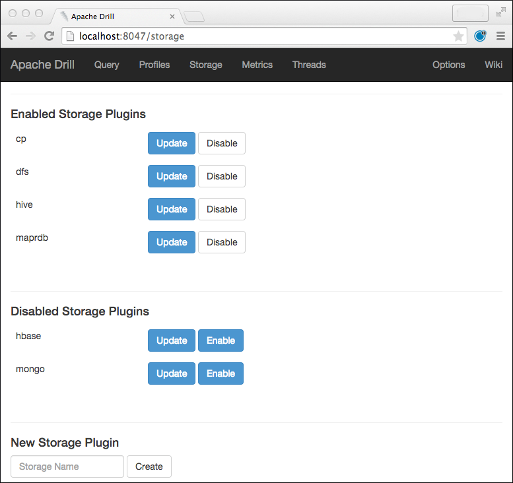This screenshot has height=483, width=513.
Task: Open the Threads page
Action: coord(309,65)
